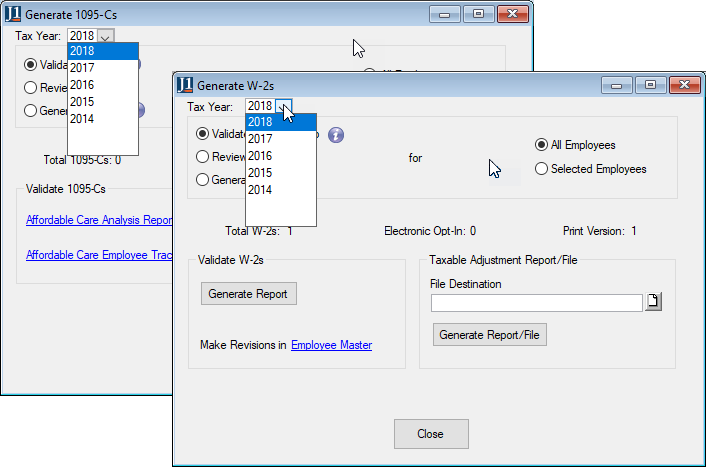Choose the Selected Employees option
This screenshot has height=467, width=706.
coord(542,169)
